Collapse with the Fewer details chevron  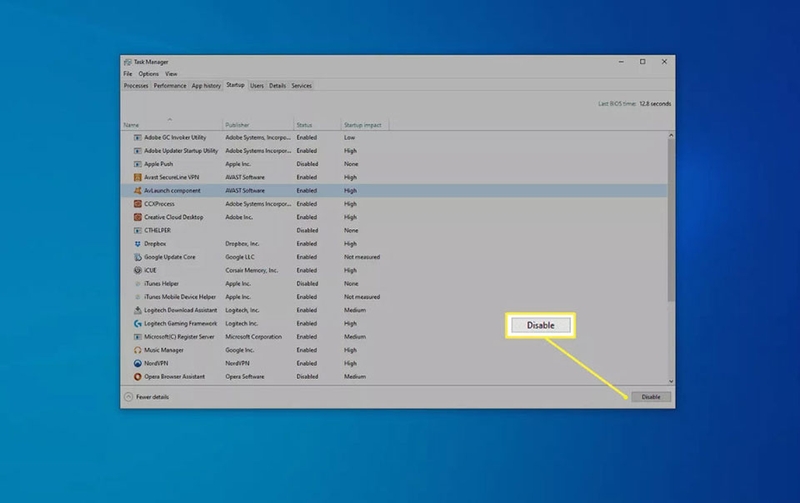129,396
